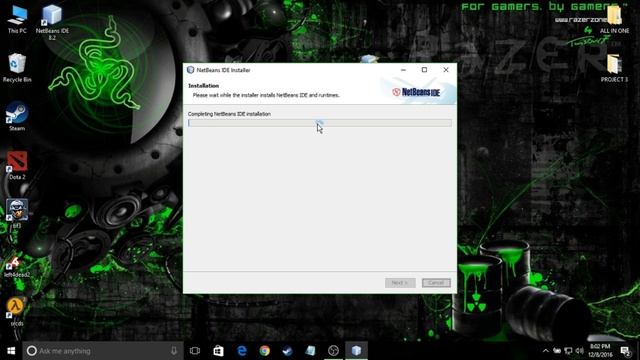640x360 pixels.
Task: Switch to NetBeans installer taskbar icon
Action: point(356,351)
